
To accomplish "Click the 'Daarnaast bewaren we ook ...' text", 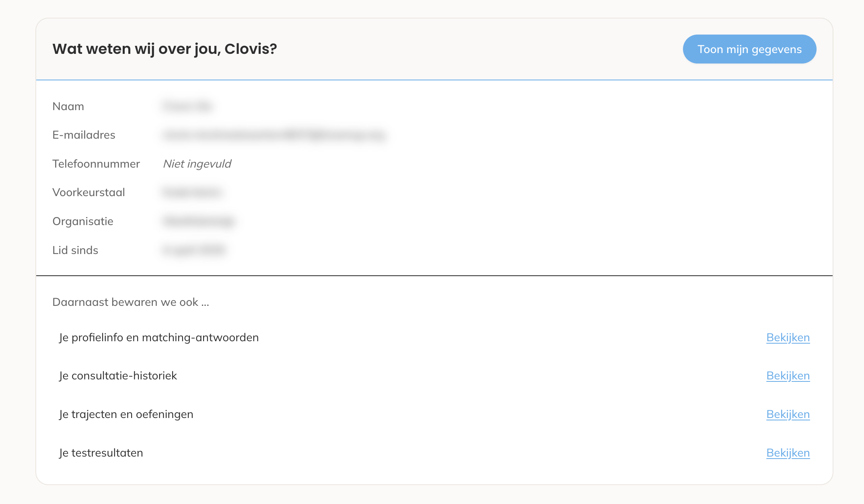I will [131, 302].
